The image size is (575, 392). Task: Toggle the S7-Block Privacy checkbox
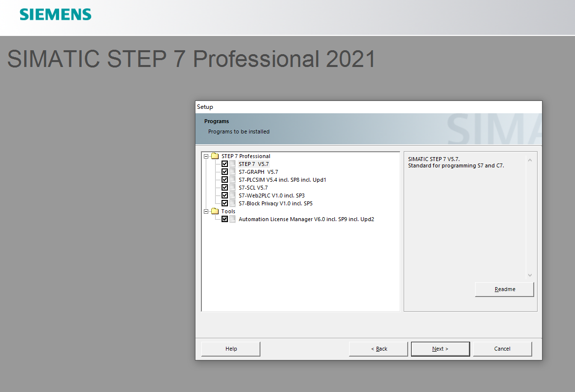pyautogui.click(x=224, y=203)
